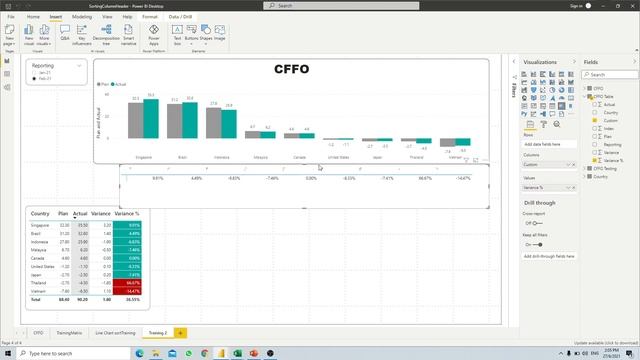
Task: Collapse the Visualizations pane
Action: [x=574, y=62]
